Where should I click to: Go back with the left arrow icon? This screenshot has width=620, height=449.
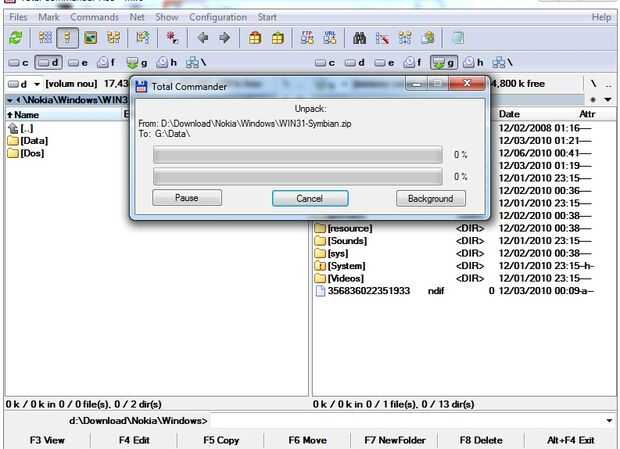(x=202, y=38)
